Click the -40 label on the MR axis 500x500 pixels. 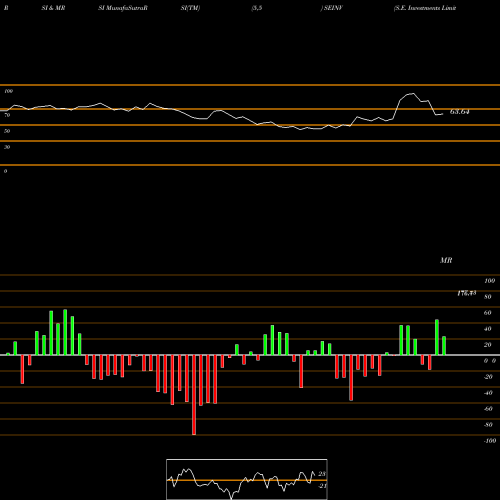click(x=488, y=393)
